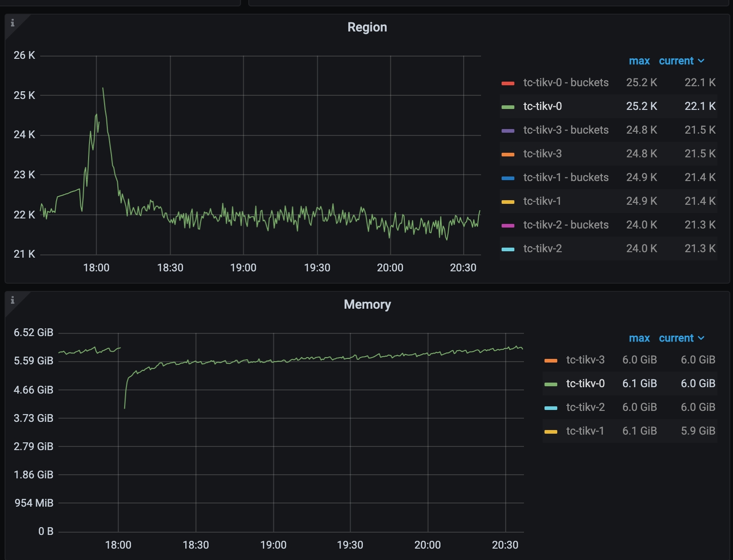The height and width of the screenshot is (560, 733).
Task: Click the green tc-tikv-0 legend marker in Region
Action: (x=508, y=107)
